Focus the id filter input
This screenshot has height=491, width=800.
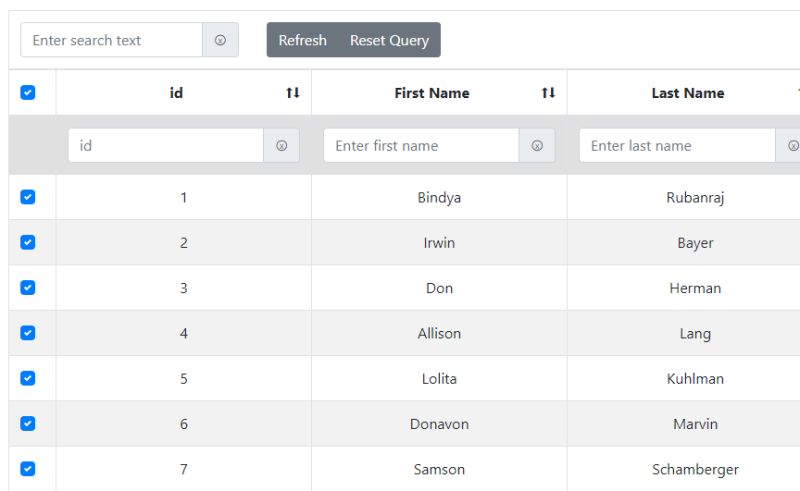click(x=166, y=145)
